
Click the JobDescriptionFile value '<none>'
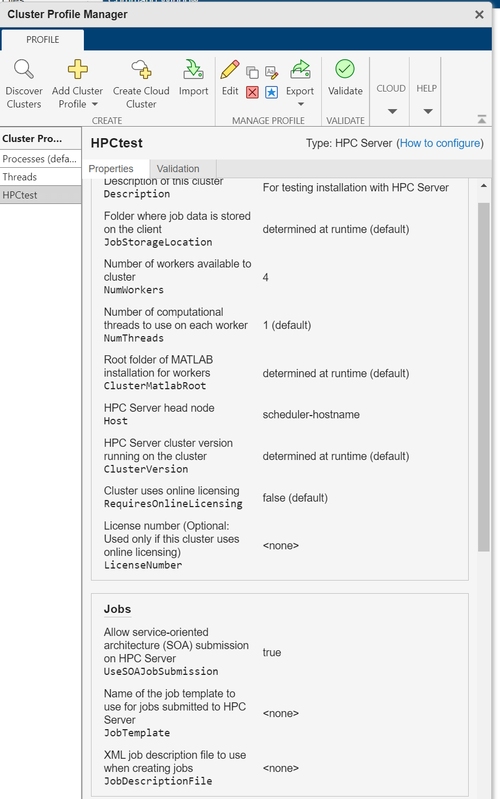[x=281, y=768]
